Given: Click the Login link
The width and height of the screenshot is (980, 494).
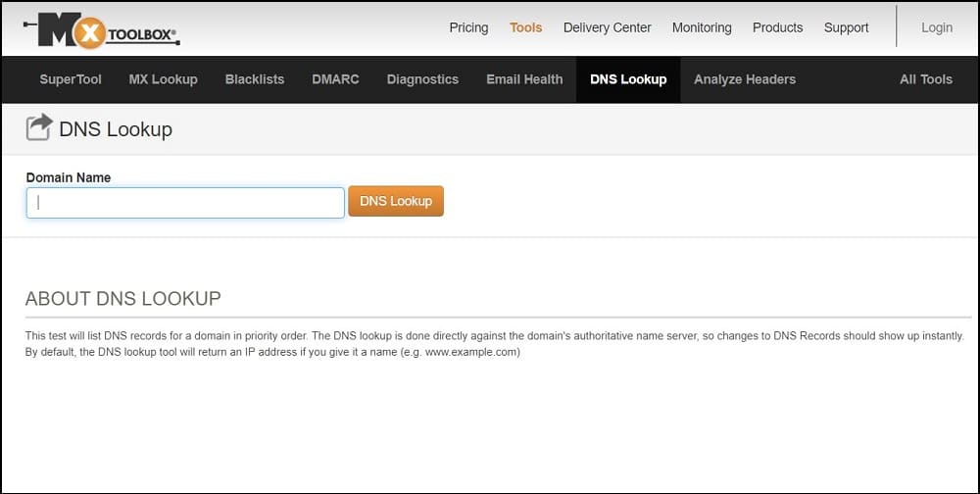Looking at the screenshot, I should (x=937, y=27).
